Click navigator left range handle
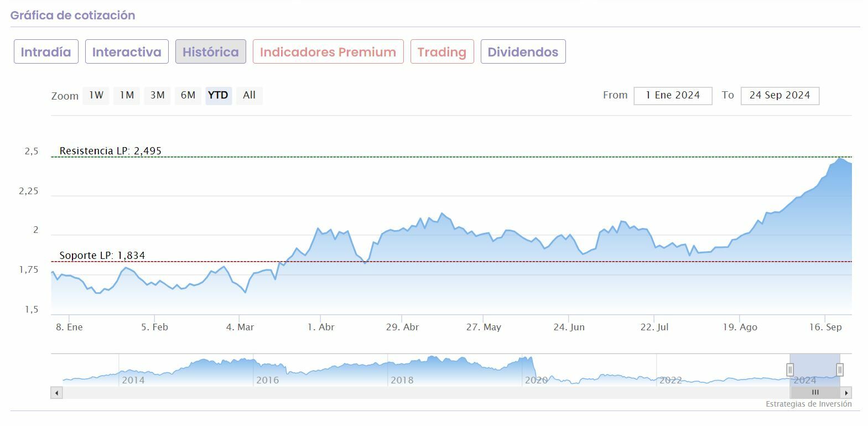This screenshot has width=868, height=426. pyautogui.click(x=790, y=370)
